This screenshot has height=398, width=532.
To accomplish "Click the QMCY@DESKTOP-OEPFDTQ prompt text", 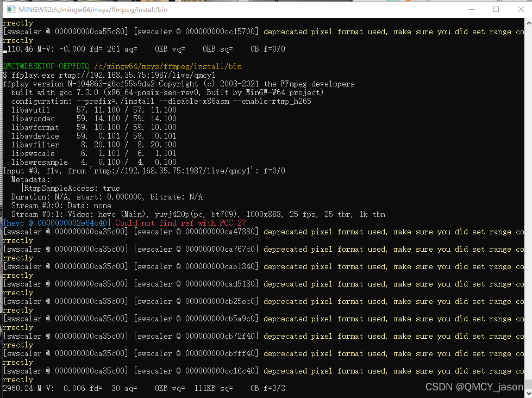I will 46,66.
